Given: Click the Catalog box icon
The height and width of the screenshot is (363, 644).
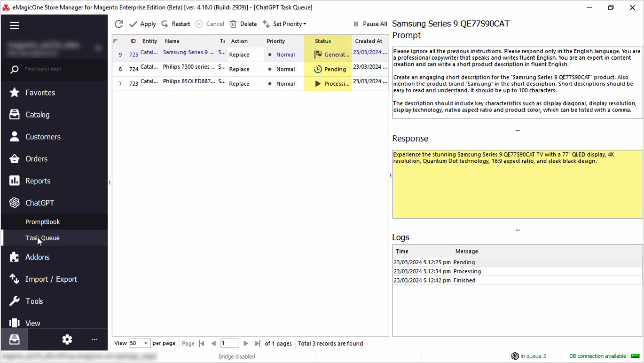Looking at the screenshot, I should pyautogui.click(x=15, y=115).
